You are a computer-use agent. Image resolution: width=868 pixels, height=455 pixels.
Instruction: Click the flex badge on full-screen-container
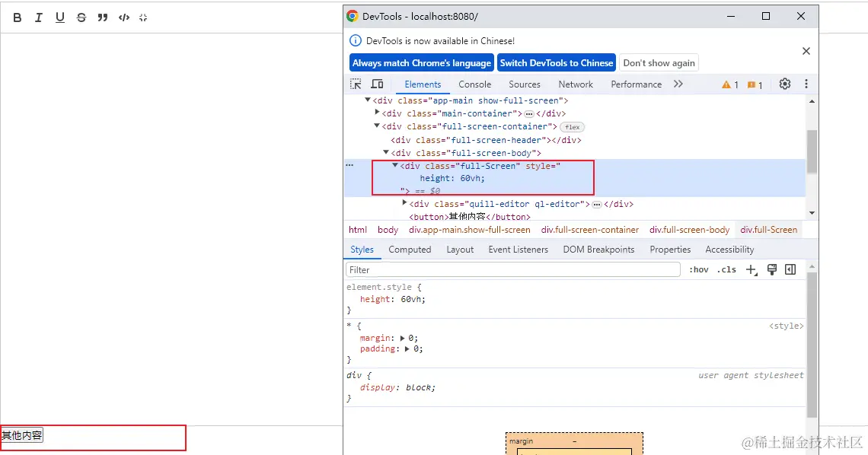[573, 127]
